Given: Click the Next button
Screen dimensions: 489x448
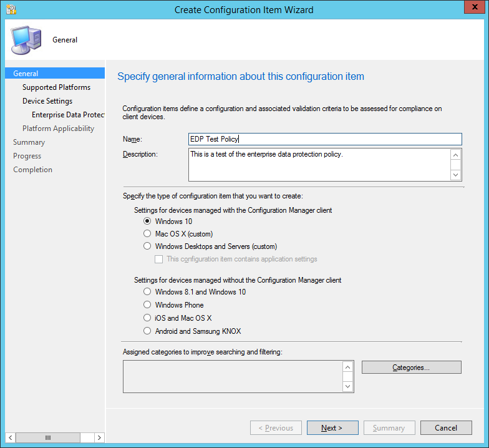Looking at the screenshot, I should 332,428.
